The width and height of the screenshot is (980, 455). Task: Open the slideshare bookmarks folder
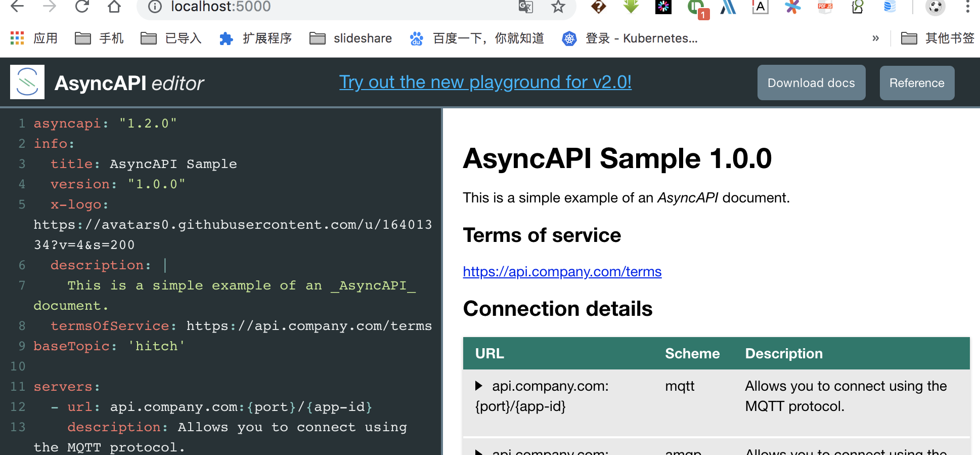click(x=350, y=38)
